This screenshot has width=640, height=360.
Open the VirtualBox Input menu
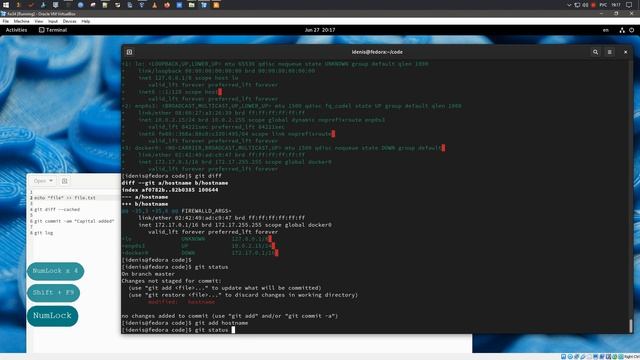pos(53,21)
